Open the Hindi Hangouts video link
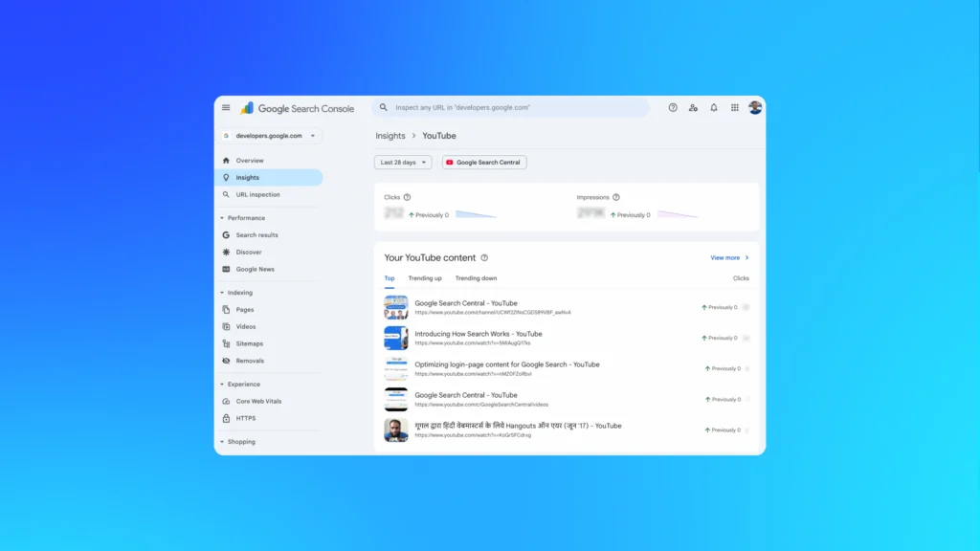The height and width of the screenshot is (551, 980). tap(518, 426)
